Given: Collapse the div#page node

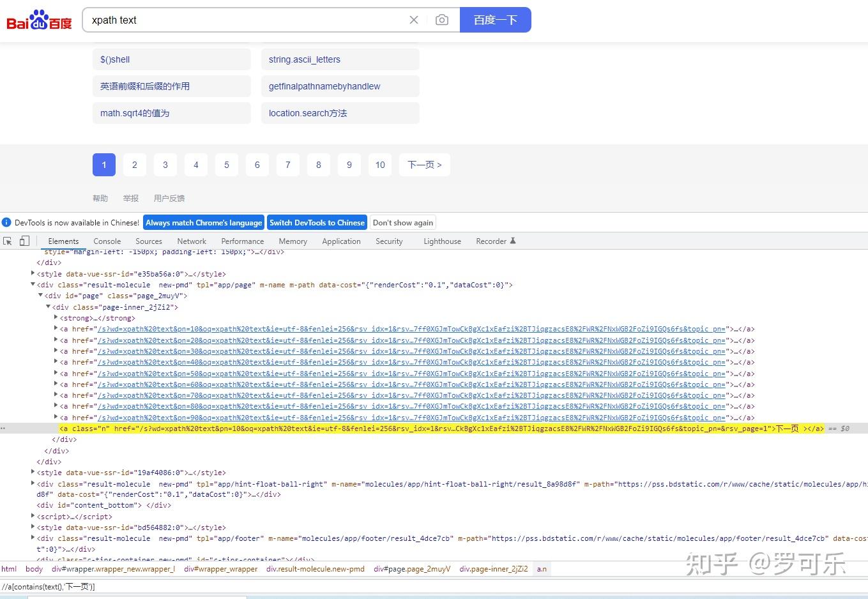Looking at the screenshot, I should (x=40, y=296).
